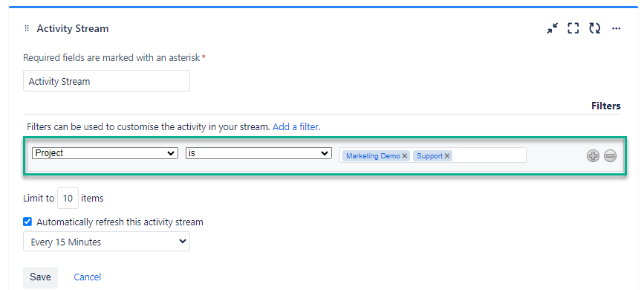
Task: Save the gadget configuration
Action: [x=40, y=277]
